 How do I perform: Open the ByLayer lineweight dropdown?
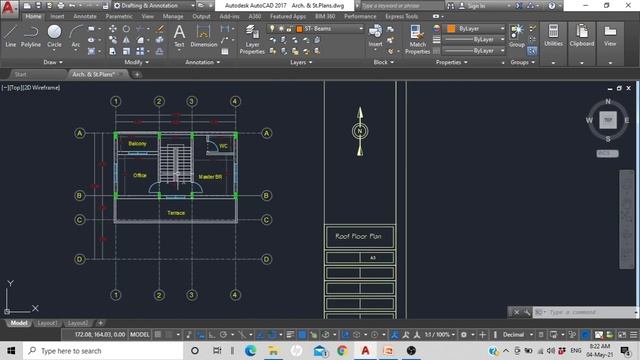[x=474, y=40]
